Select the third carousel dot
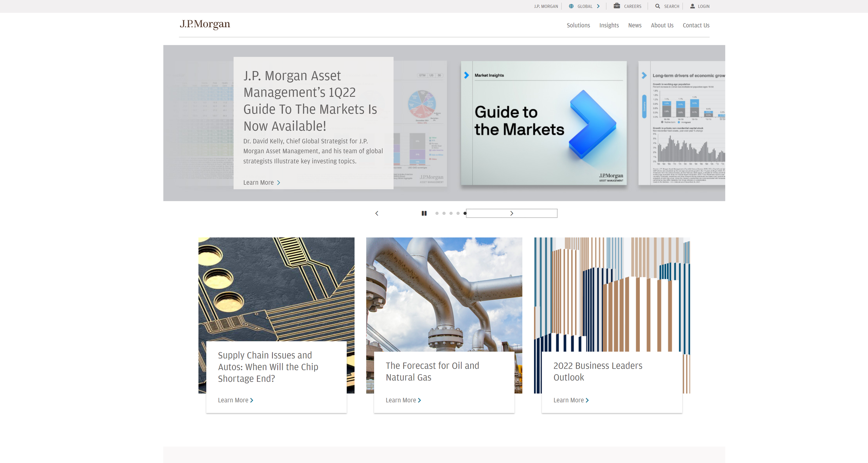This screenshot has height=463, width=868. pyautogui.click(x=451, y=213)
